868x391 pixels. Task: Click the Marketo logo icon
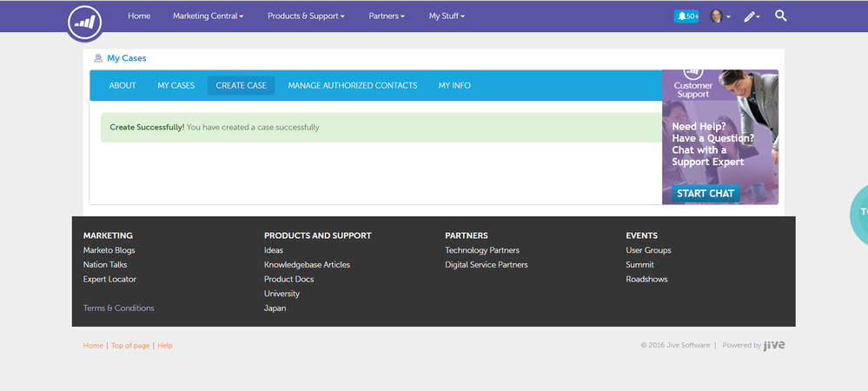tap(85, 22)
